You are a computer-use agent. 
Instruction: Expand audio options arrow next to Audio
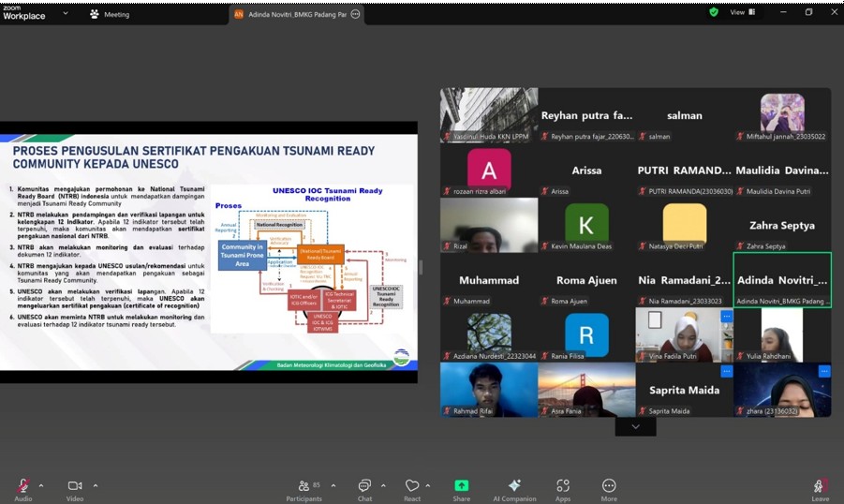[x=41, y=485]
